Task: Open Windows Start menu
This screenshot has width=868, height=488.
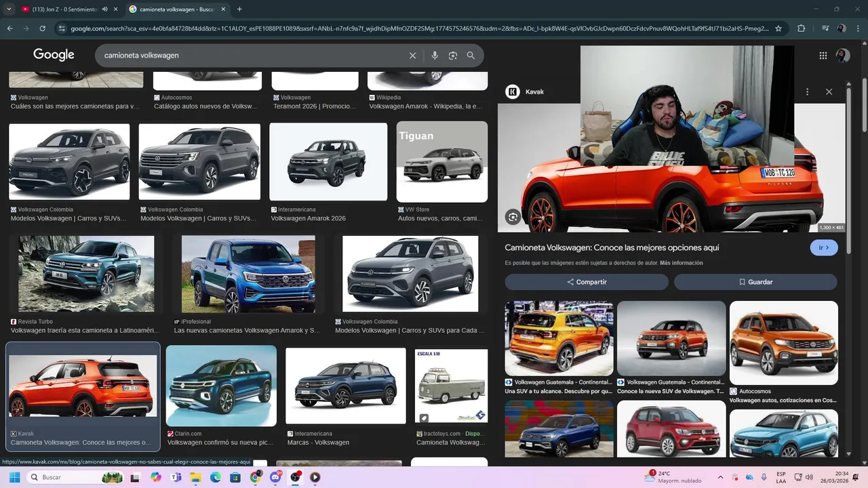Action: tap(14, 477)
